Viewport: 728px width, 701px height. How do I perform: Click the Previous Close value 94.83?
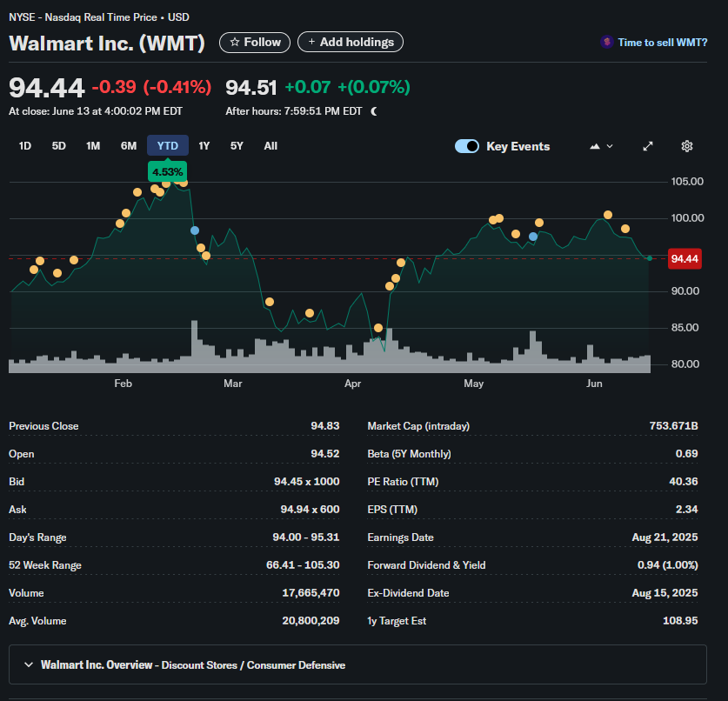325,425
